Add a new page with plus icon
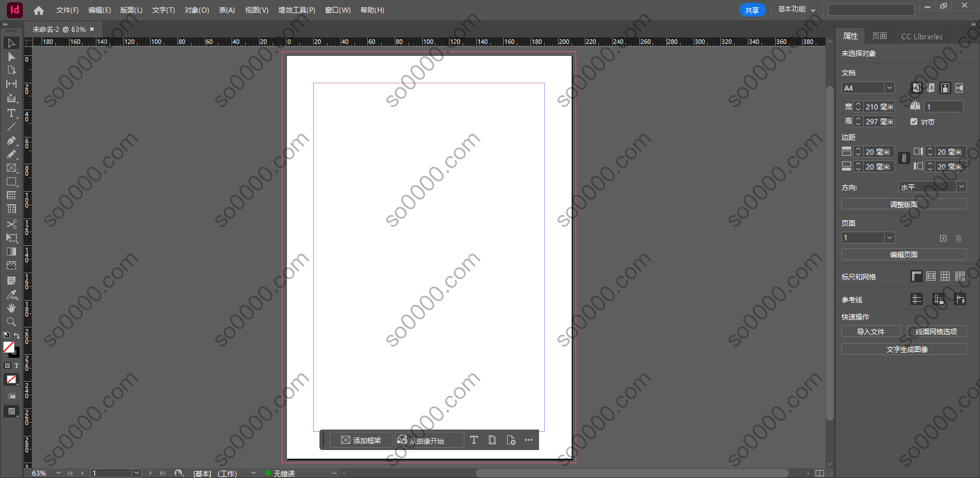The image size is (980, 478). click(943, 238)
